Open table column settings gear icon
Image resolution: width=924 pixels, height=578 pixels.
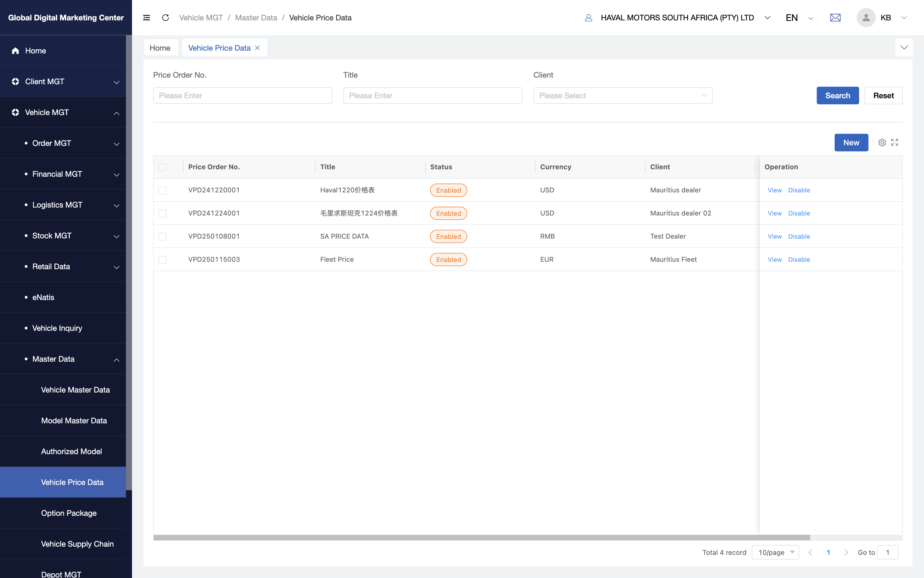[x=882, y=143]
